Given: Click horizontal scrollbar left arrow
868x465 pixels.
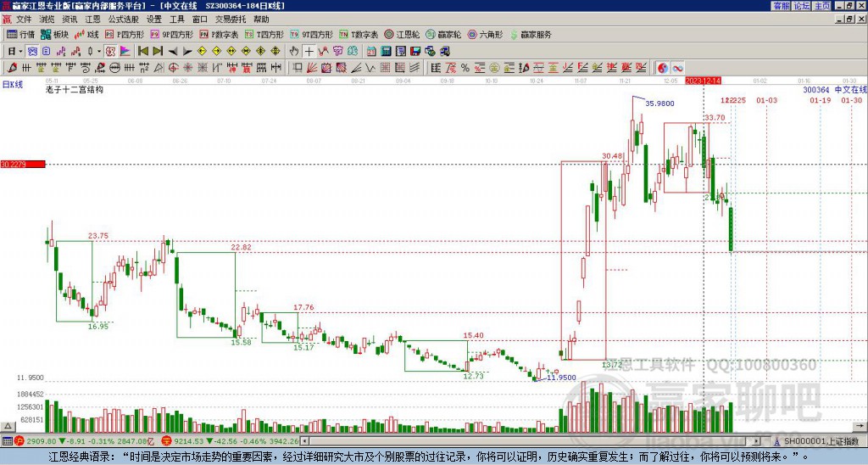Looking at the screenshot, I should click(x=305, y=441).
